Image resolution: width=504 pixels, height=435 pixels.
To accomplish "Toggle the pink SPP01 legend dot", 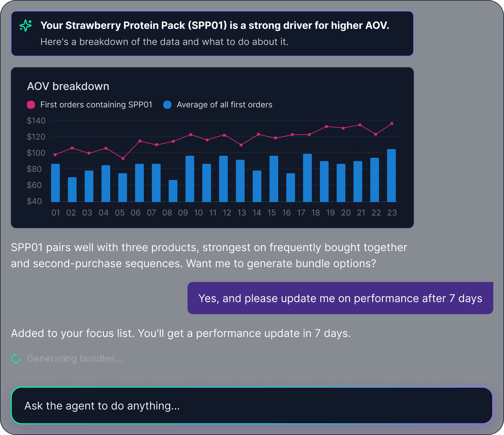I will (x=31, y=105).
